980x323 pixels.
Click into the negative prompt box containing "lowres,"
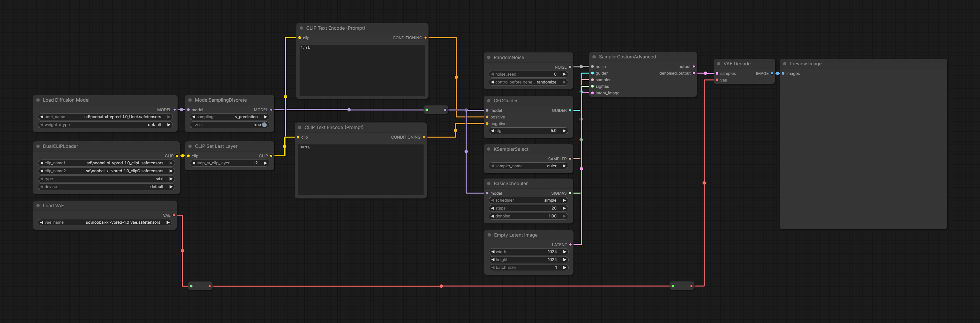click(360, 169)
